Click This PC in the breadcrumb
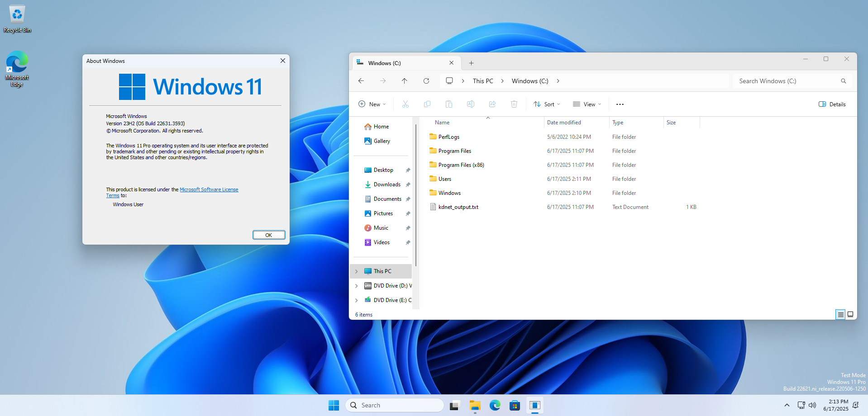The image size is (868, 416). [x=483, y=81]
